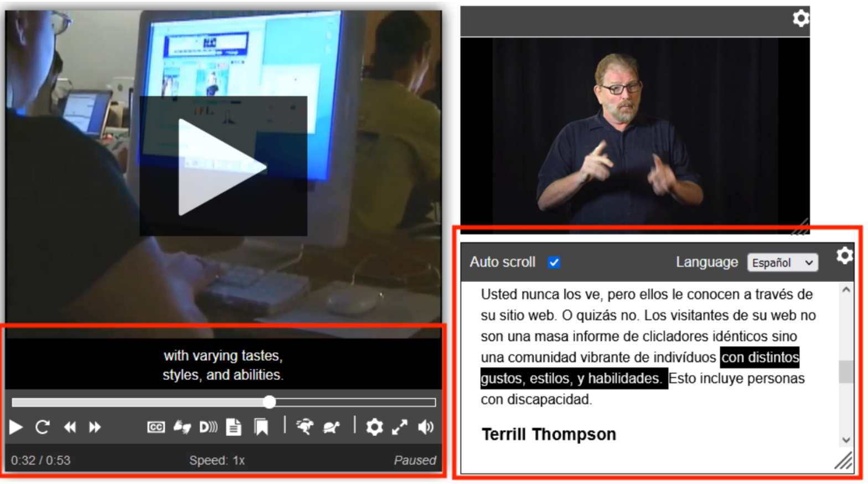Click the seek bar slider handle
This screenshot has width=868, height=484.
point(269,402)
